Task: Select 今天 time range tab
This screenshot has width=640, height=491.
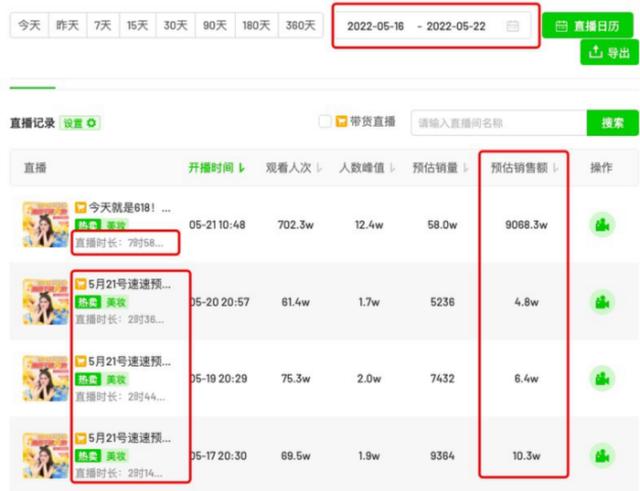Action: (x=29, y=26)
